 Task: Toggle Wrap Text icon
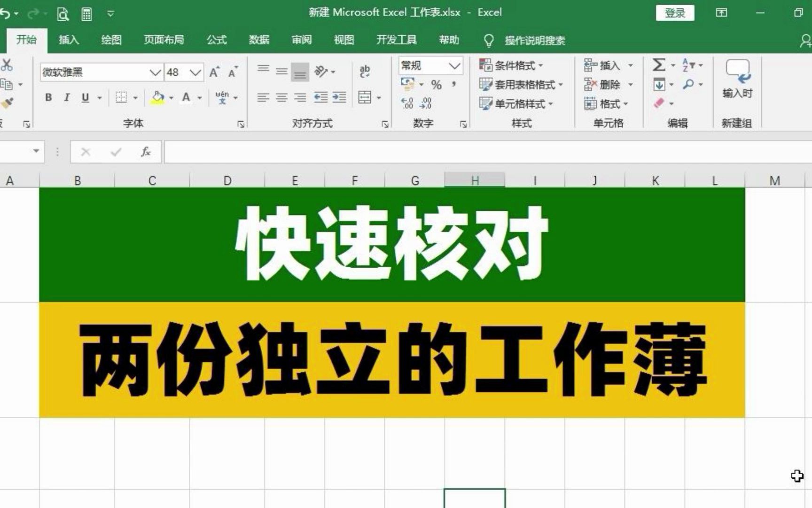(365, 71)
